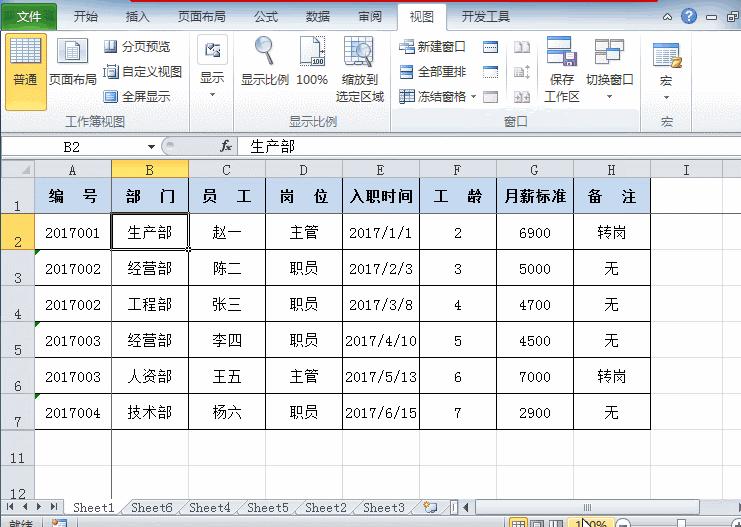Select cell containing 赵一

(227, 232)
